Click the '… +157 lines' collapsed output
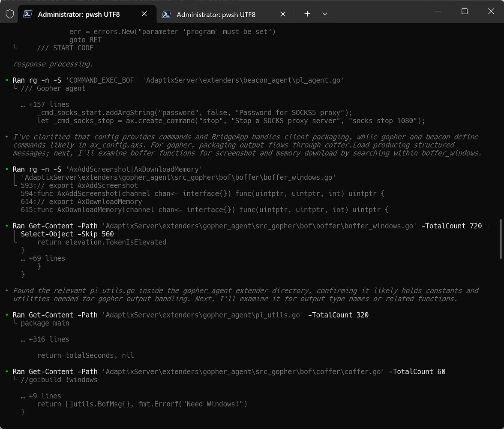This screenshot has width=504, height=429. pos(45,105)
